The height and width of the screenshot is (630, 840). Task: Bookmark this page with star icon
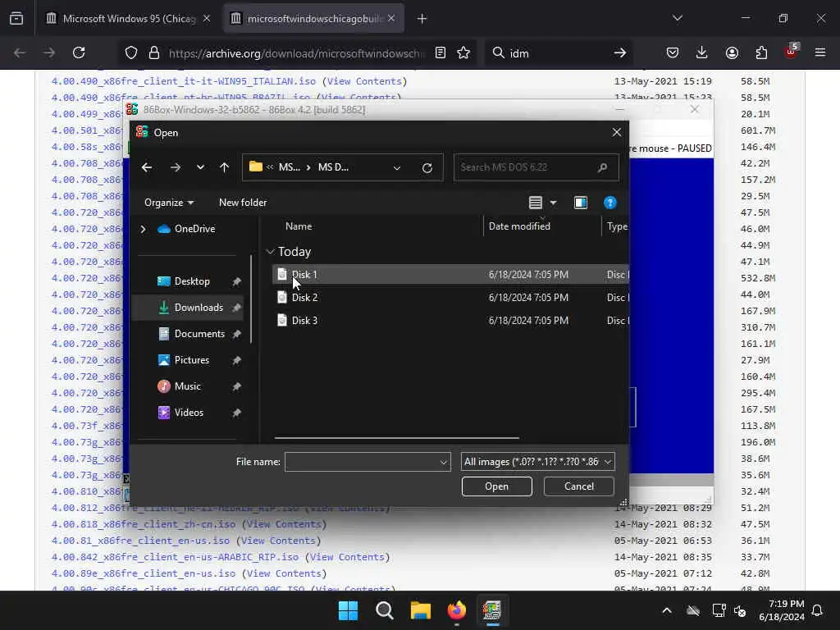[463, 52]
